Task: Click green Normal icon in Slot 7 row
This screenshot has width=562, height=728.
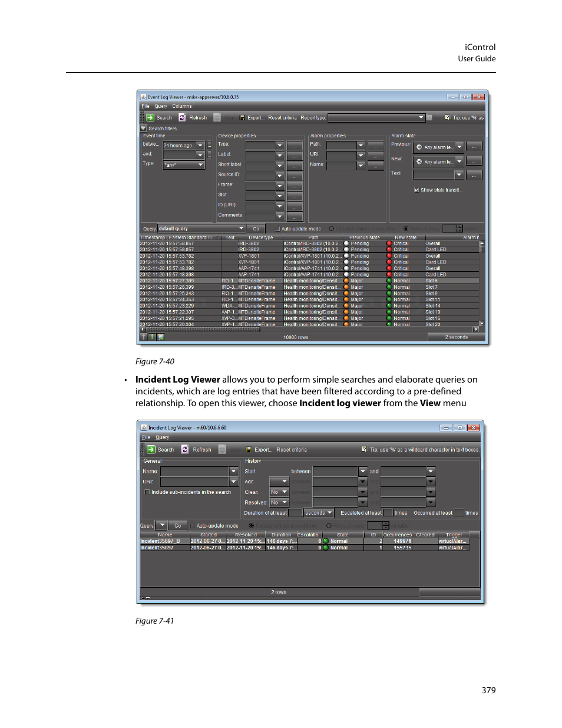Action: (x=389, y=287)
